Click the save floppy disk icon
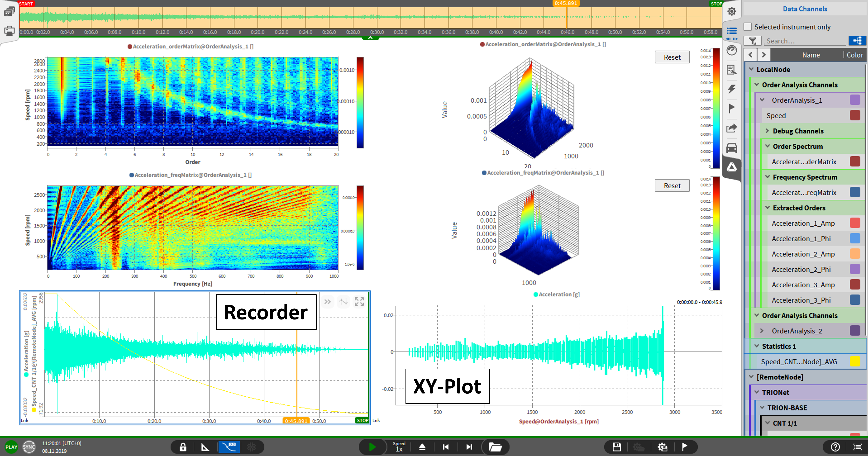 tap(617, 447)
